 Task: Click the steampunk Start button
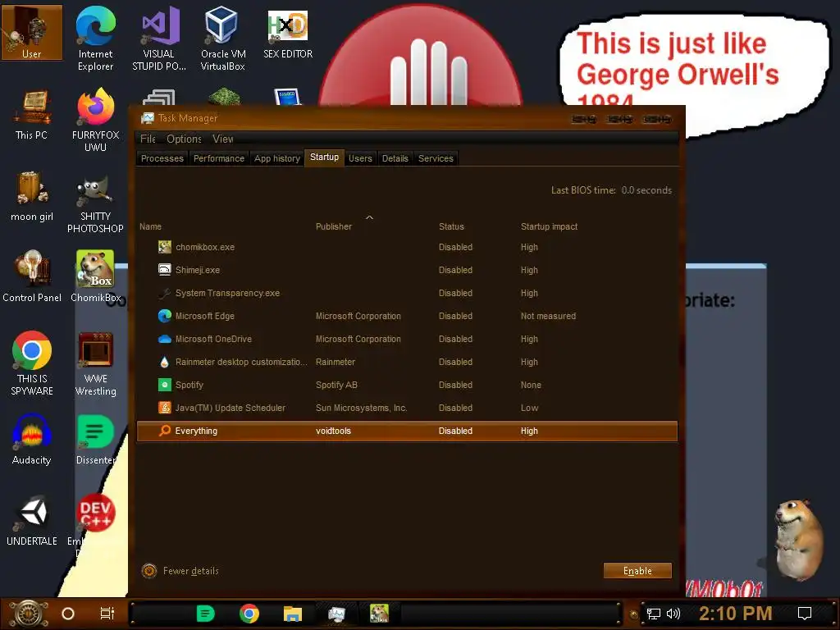pyautogui.click(x=28, y=614)
